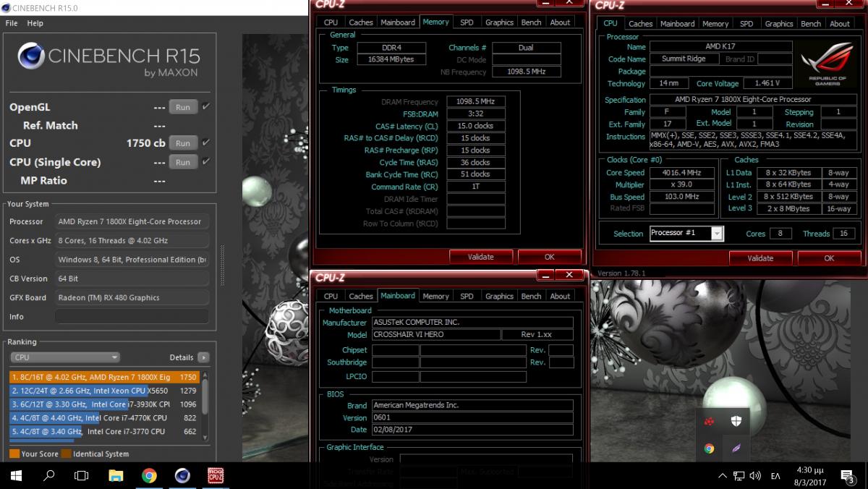The height and width of the screenshot is (489, 868).
Task: Click Validate in processor CPU-Z window
Action: [760, 258]
